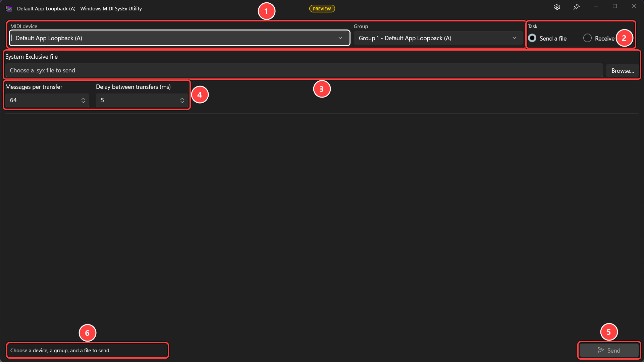Image resolution: width=644 pixels, height=362 pixels.
Task: Close the SysEx Utility window
Action: [x=634, y=6]
